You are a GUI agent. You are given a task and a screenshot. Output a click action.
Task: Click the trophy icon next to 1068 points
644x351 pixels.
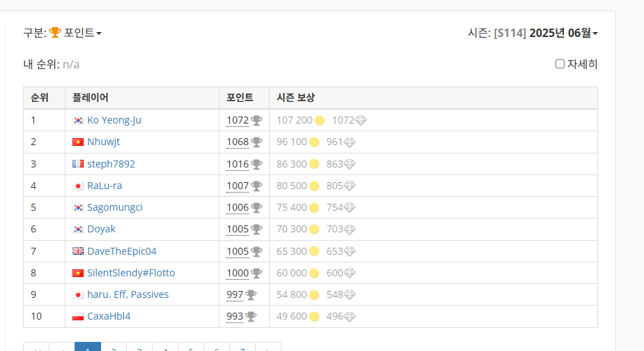click(256, 142)
